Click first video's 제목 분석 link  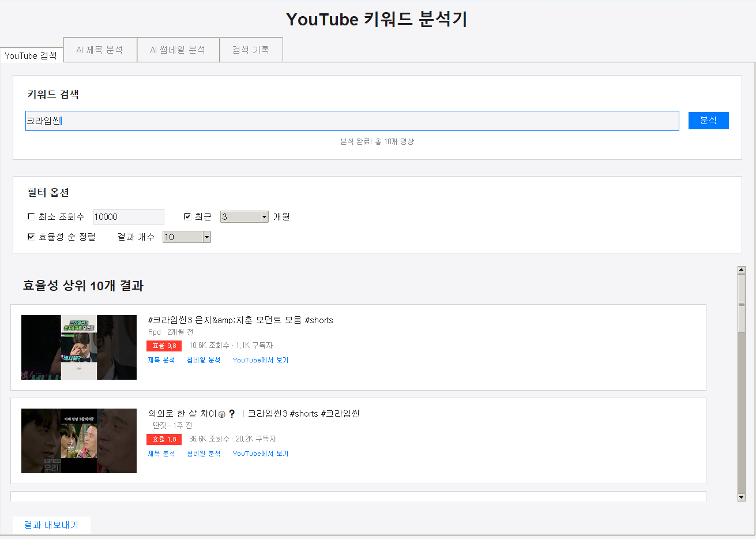click(x=161, y=360)
